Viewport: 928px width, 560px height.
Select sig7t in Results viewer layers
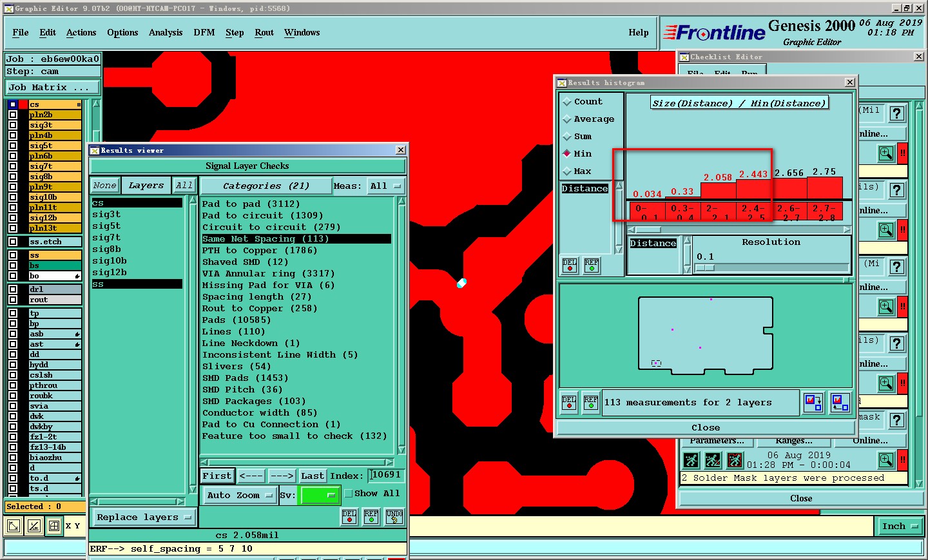point(137,238)
